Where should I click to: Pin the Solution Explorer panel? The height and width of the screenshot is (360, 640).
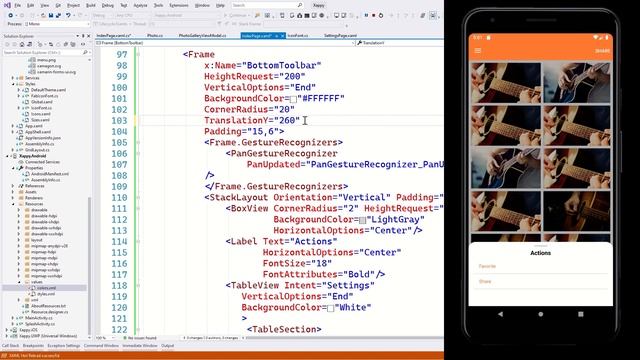click(x=83, y=36)
